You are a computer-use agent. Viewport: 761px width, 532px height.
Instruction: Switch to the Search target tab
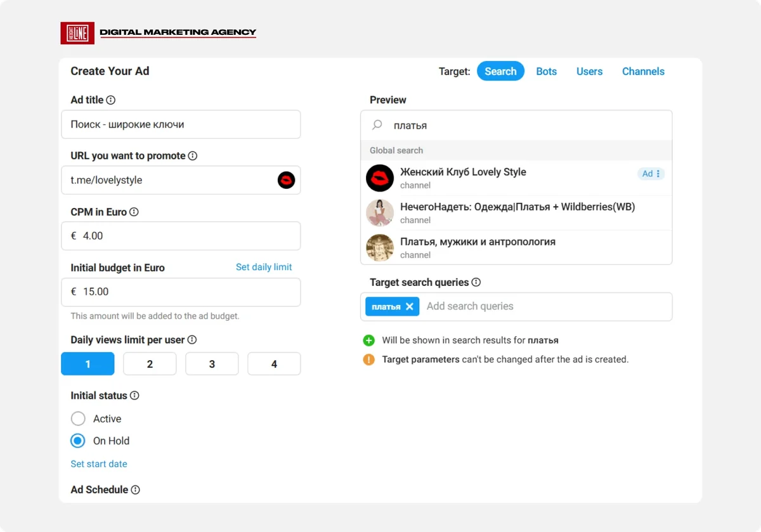tap(500, 72)
